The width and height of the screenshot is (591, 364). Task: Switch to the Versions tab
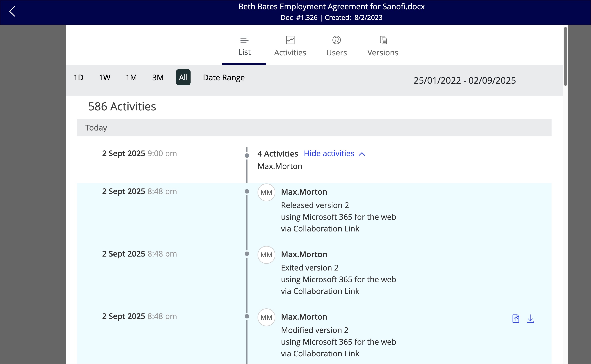[383, 52]
